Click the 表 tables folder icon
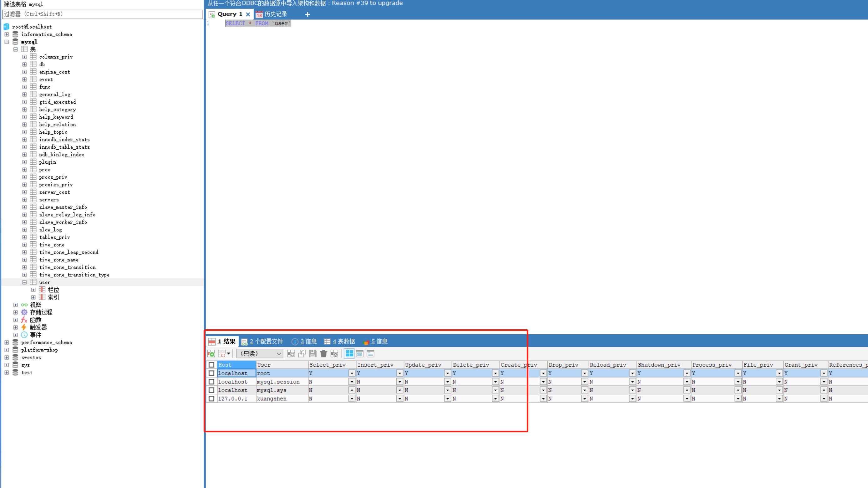Screen dimensions: 868x488 [24, 49]
